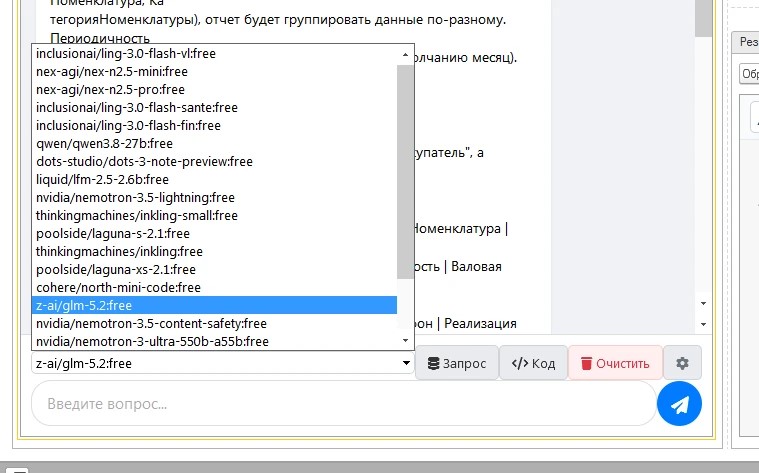Expand the model selector combo box arrow
Image resolution: width=759 pixels, height=473 pixels.
pos(406,363)
